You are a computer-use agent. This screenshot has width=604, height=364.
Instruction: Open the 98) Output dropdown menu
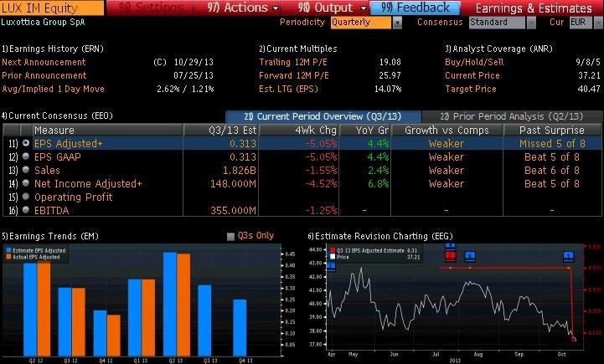click(332, 8)
